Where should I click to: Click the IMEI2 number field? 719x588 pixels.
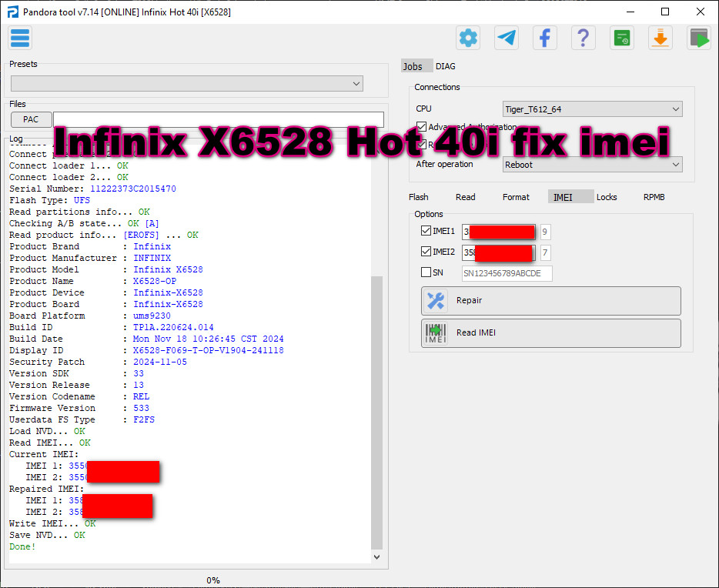pos(499,252)
